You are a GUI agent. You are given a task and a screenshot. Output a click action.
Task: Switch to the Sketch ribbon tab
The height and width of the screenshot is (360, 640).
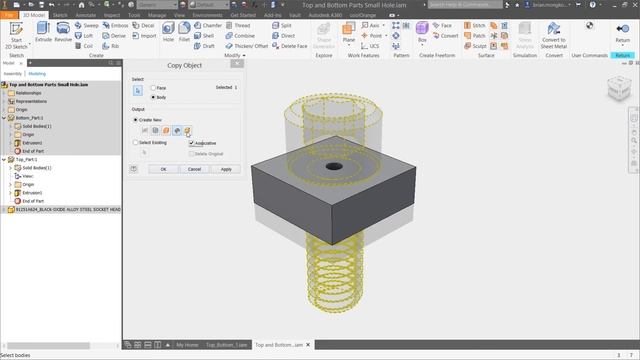click(60, 15)
